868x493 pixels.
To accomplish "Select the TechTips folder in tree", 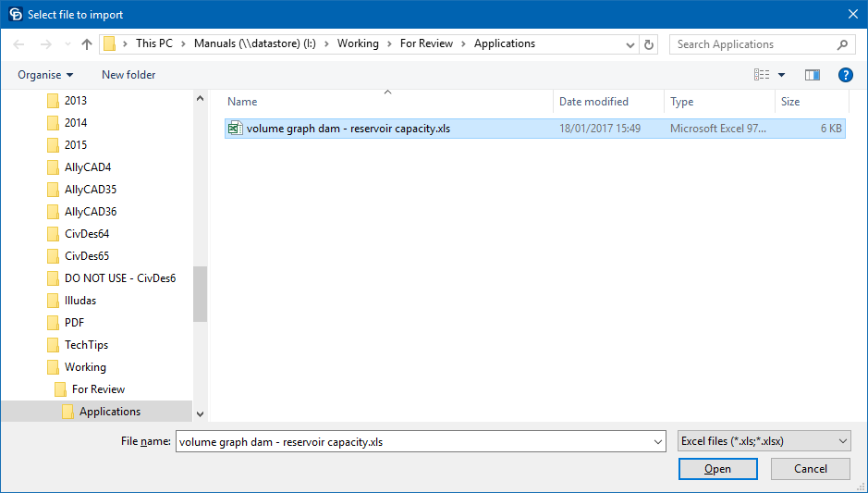I will pyautogui.click(x=86, y=345).
